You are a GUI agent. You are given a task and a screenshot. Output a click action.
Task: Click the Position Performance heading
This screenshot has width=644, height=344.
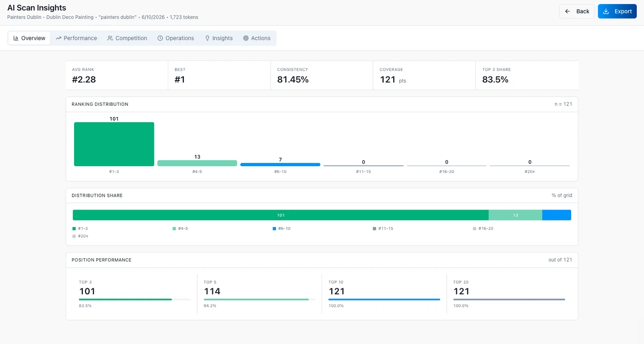coord(101,260)
